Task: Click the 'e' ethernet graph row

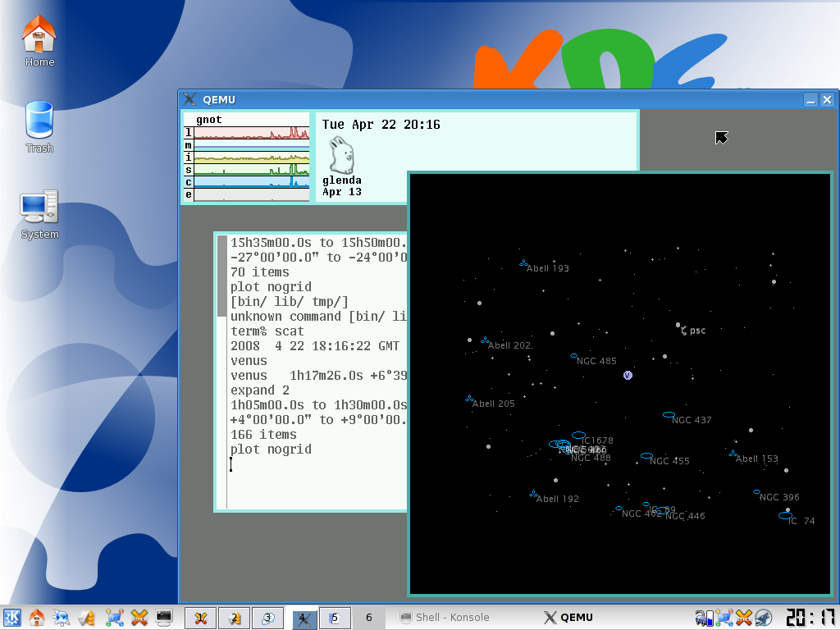Action: (247, 194)
